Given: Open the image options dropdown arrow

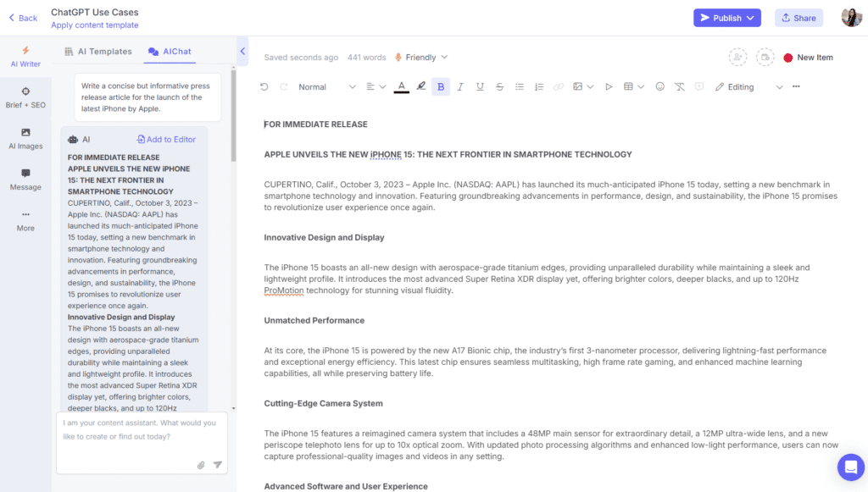Looking at the screenshot, I should [590, 86].
